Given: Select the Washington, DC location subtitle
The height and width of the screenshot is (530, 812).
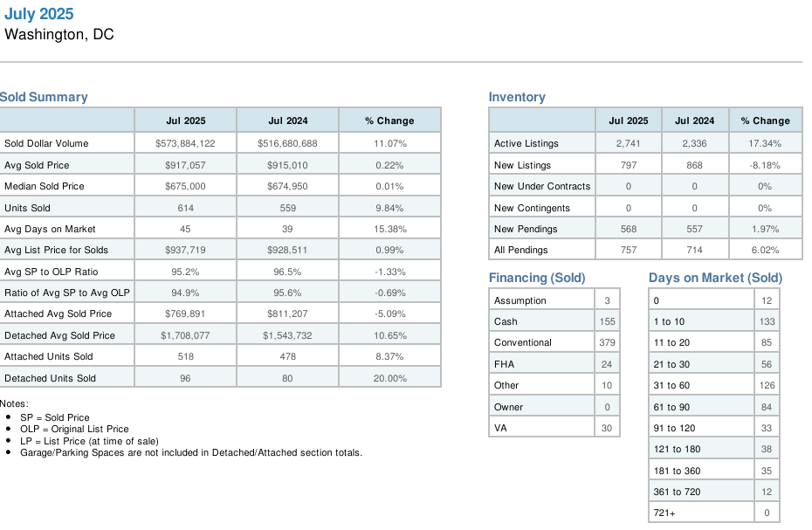Looking at the screenshot, I should (59, 35).
